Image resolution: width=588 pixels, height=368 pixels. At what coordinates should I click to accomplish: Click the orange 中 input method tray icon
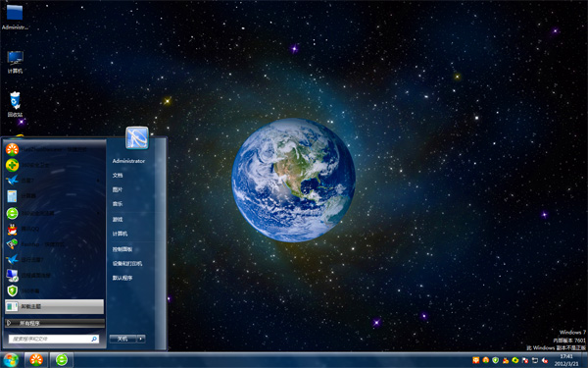point(476,360)
